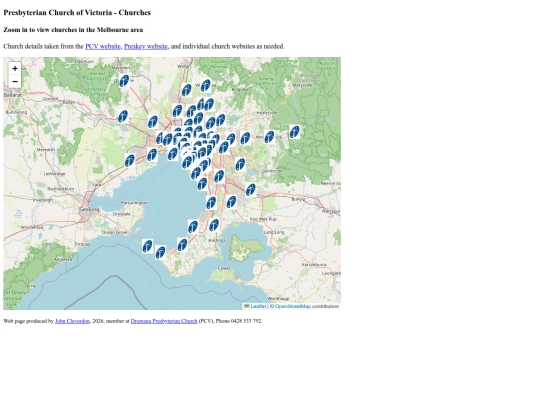This screenshot has height=405, width=540.
Task: Click the Warragul map label
Action: coord(331,211)
